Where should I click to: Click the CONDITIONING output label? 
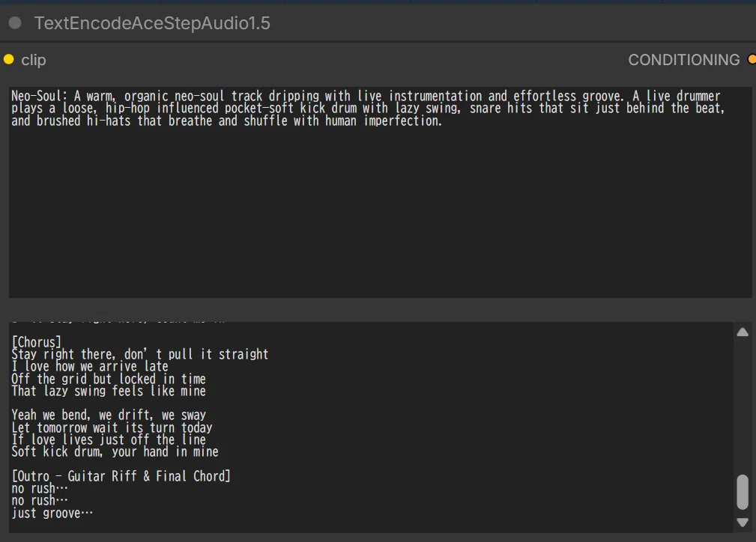coord(683,60)
